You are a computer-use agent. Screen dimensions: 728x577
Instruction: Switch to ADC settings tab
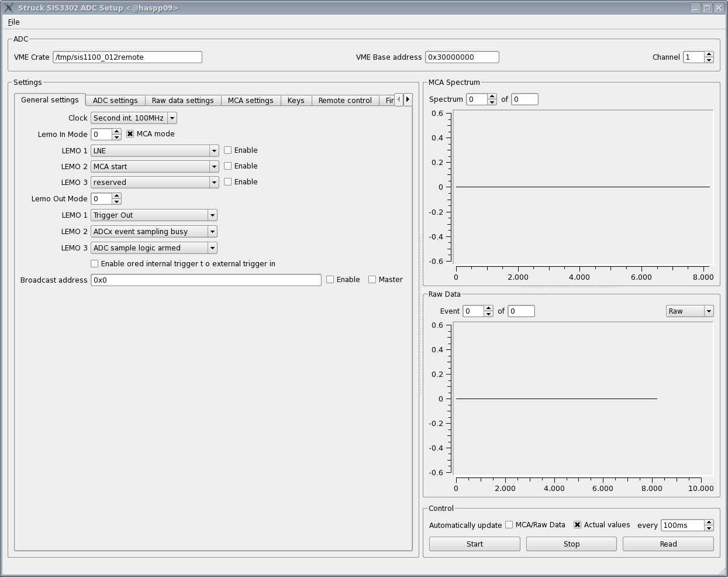(x=115, y=101)
